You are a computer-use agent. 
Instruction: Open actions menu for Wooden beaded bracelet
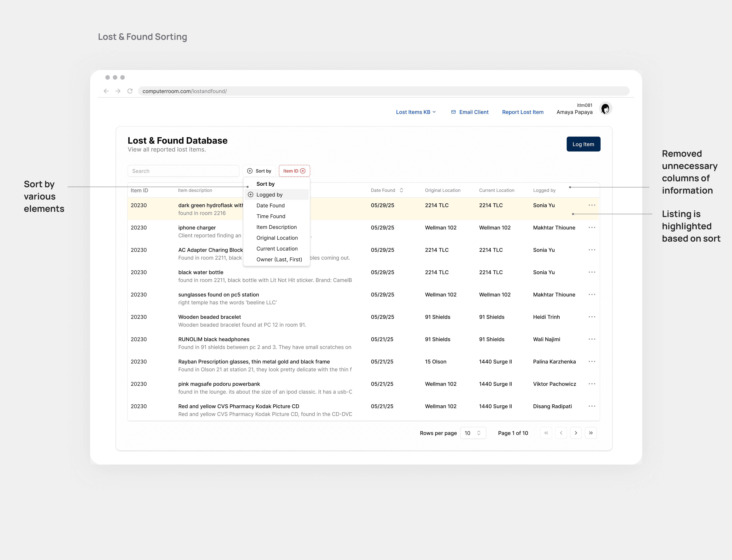point(592,317)
